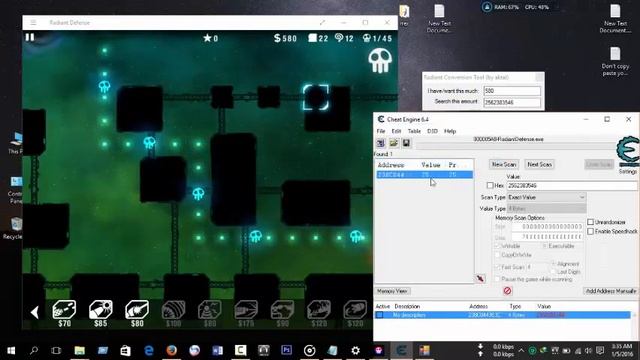Click Cheat Engine open file folder icon
The height and width of the screenshot is (360, 640).
click(x=393, y=143)
